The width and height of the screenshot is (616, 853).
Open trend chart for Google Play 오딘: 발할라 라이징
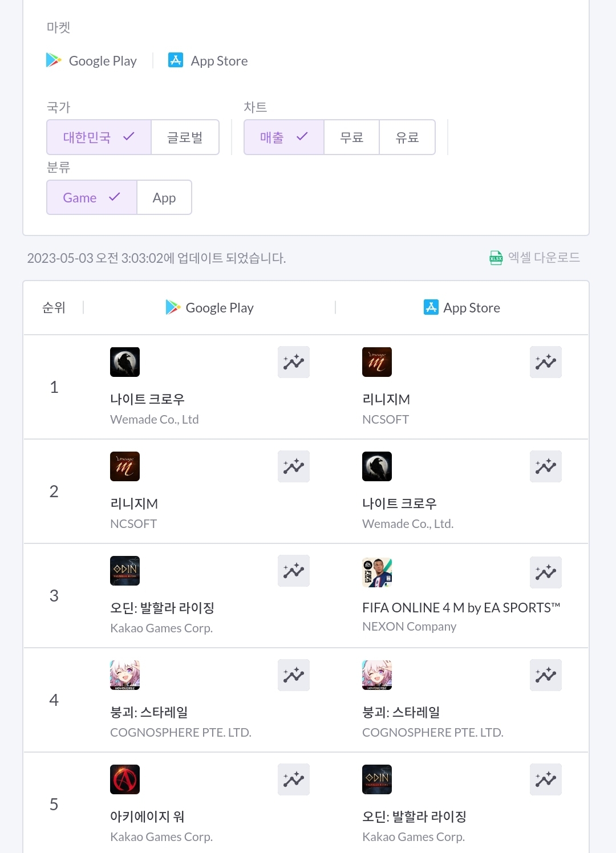tap(293, 571)
